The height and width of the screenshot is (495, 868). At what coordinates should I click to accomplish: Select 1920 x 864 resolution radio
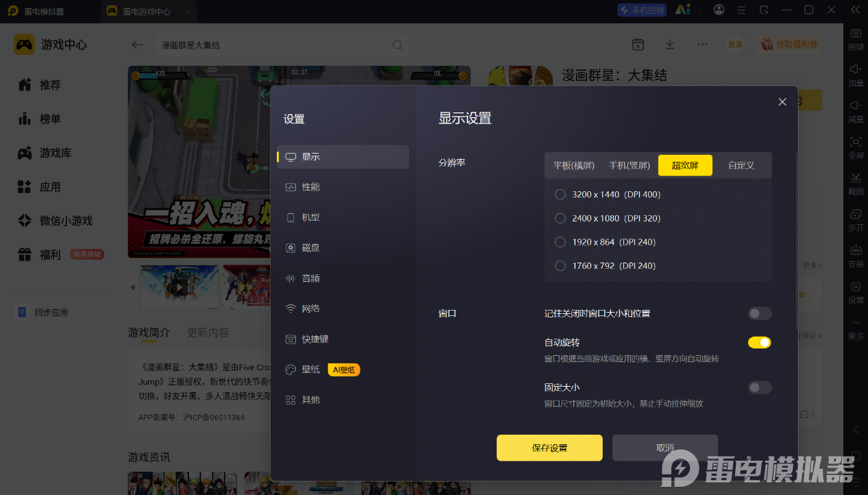pos(560,242)
